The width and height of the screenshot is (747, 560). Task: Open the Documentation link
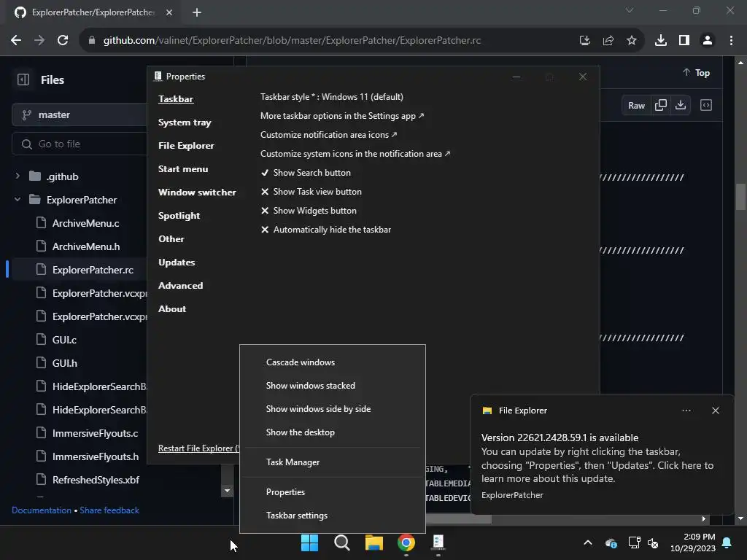tap(42, 510)
